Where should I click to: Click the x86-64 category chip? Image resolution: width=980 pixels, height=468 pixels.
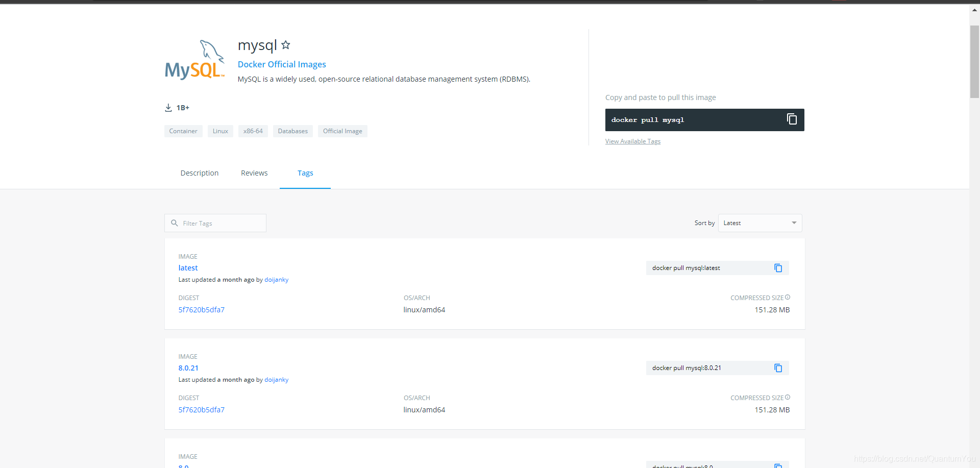click(253, 131)
